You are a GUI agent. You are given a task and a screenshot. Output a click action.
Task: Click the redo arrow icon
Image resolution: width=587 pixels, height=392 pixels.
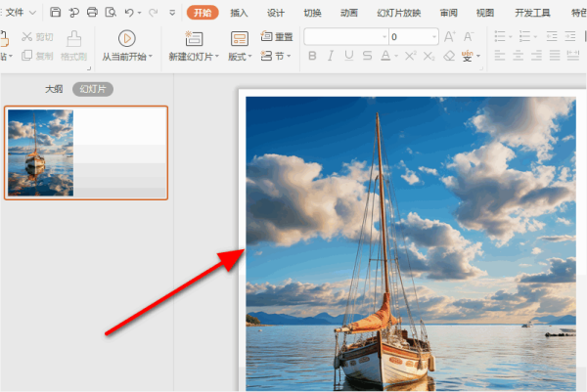point(154,13)
